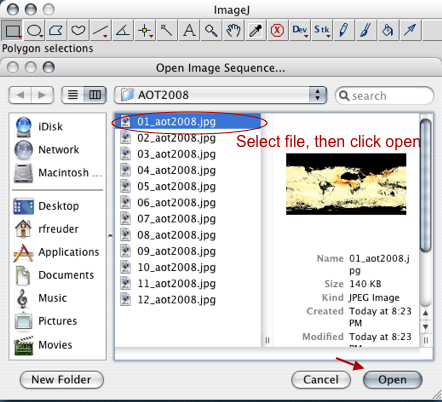Select the Oval selection tool
This screenshot has height=402, width=442.
(34, 30)
